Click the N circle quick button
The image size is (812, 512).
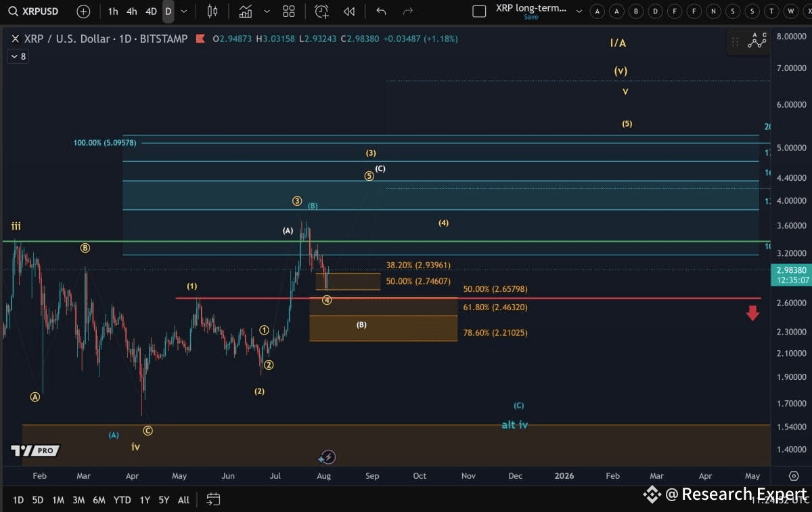(713, 12)
